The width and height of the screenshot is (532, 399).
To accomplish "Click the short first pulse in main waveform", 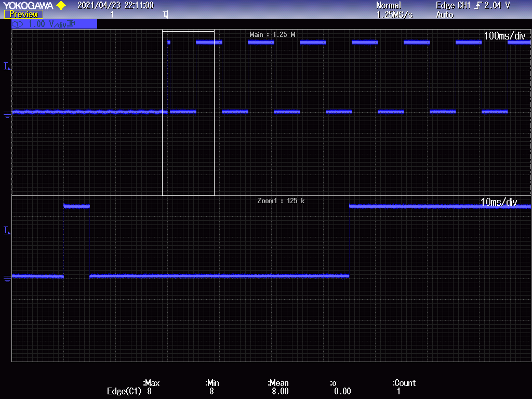I will (169, 42).
